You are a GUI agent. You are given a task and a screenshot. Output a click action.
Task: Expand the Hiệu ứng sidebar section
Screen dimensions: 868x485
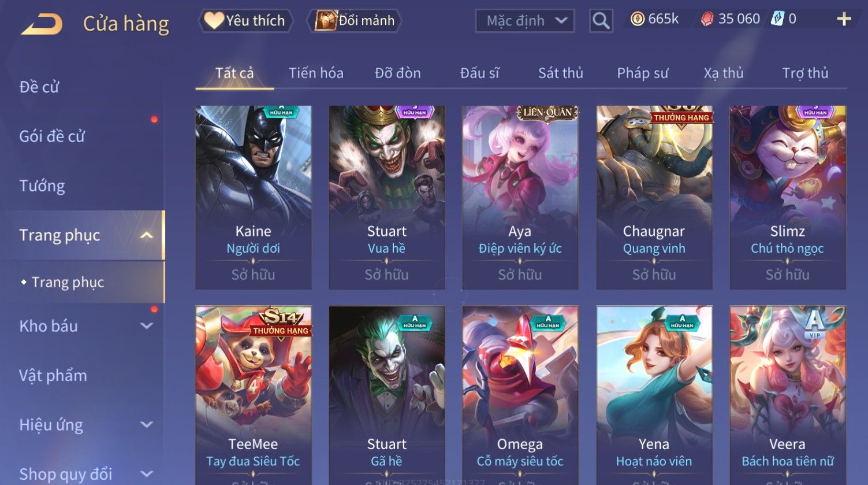[x=147, y=425]
